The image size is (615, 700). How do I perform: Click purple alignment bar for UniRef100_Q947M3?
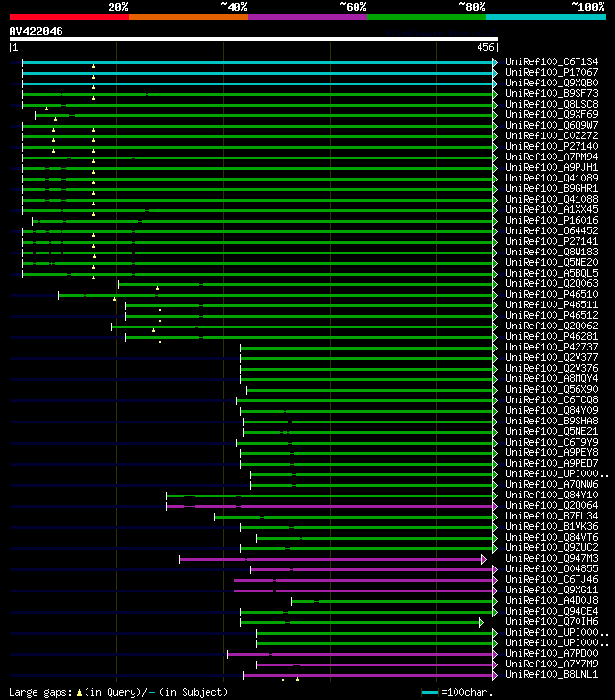331,560
